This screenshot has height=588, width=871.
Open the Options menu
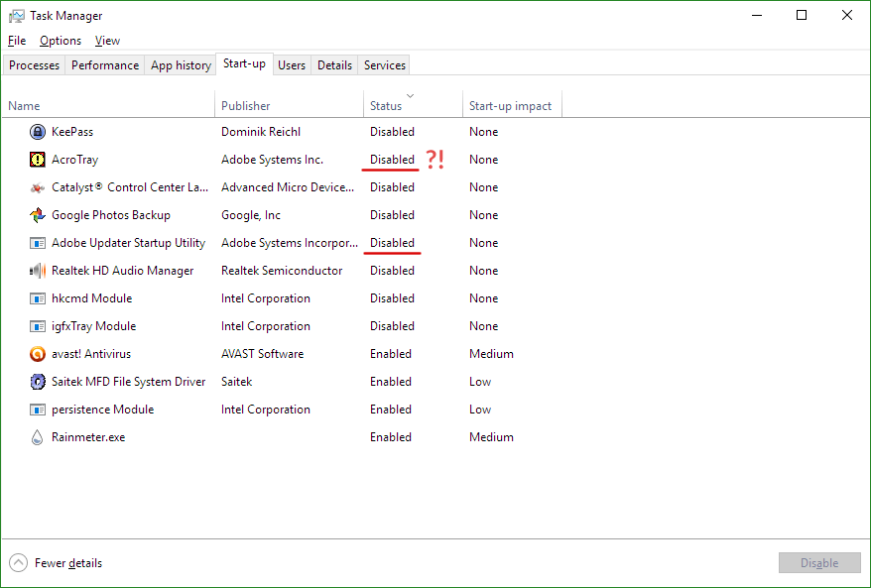point(61,41)
